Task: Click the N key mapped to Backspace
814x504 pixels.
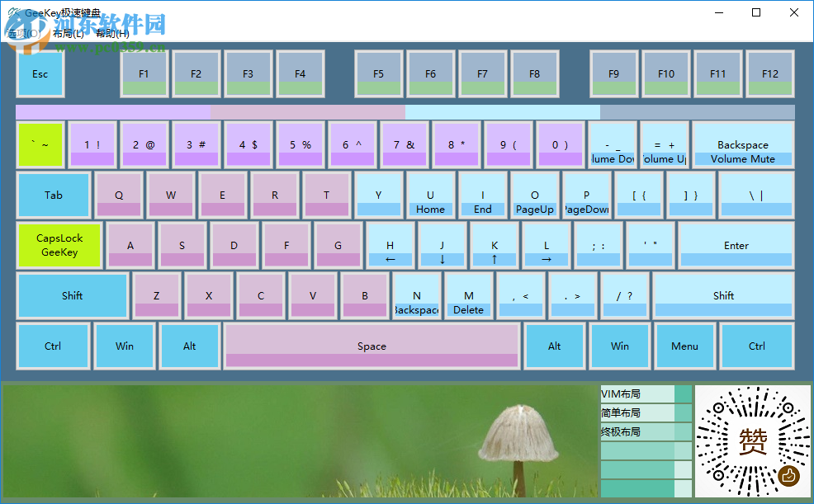Action: coord(417,295)
